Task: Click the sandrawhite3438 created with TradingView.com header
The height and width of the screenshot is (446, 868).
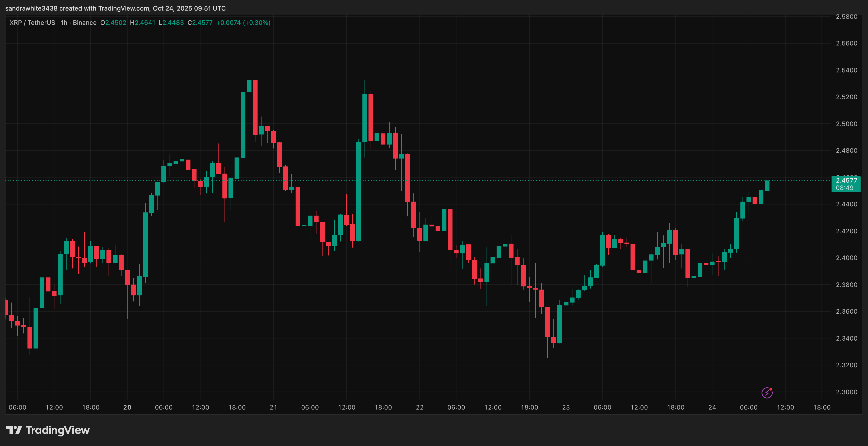Action: pyautogui.click(x=115, y=8)
